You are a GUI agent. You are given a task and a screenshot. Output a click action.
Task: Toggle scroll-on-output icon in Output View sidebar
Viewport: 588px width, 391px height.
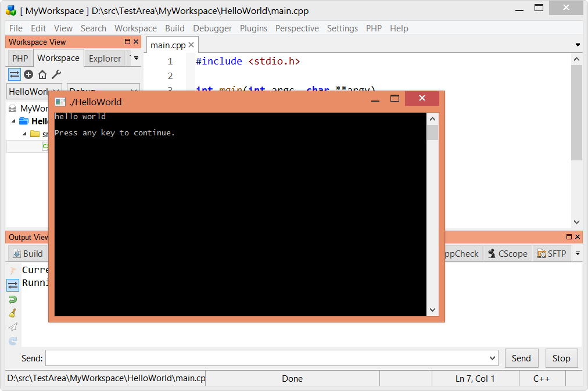[x=13, y=285]
